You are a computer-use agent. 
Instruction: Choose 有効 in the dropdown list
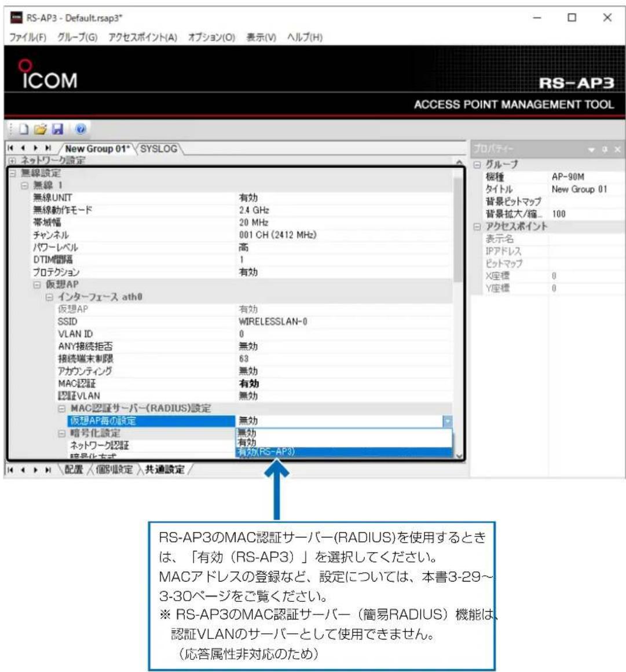coord(344,442)
